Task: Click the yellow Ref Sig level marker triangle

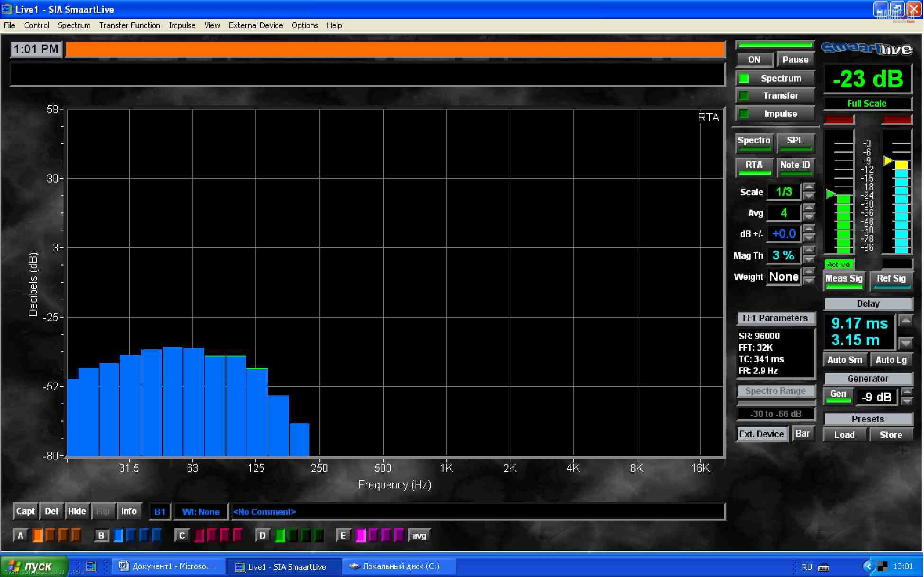Action: coord(888,161)
